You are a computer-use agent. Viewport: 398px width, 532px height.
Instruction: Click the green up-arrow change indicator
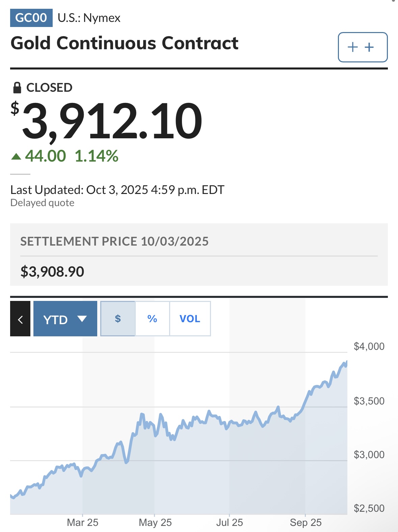click(16, 157)
